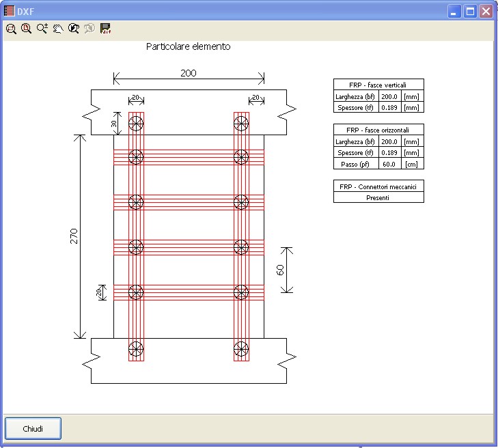Click the 200 width dimension on the drawing
498x448 pixels.
click(x=189, y=73)
